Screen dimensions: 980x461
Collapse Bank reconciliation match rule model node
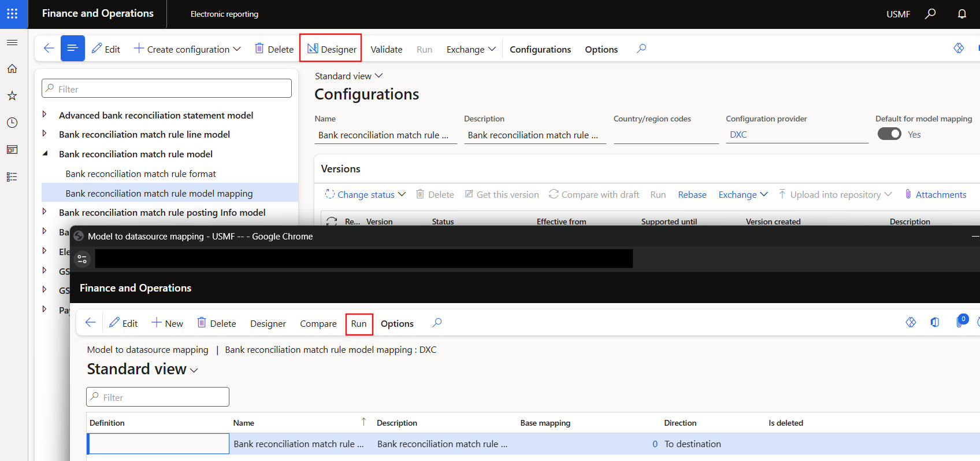(45, 154)
